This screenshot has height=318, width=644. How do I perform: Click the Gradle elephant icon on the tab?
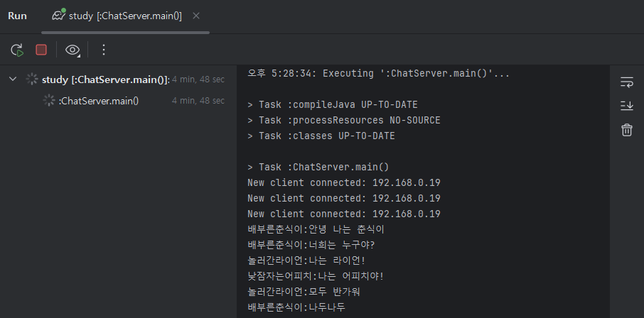click(x=59, y=16)
